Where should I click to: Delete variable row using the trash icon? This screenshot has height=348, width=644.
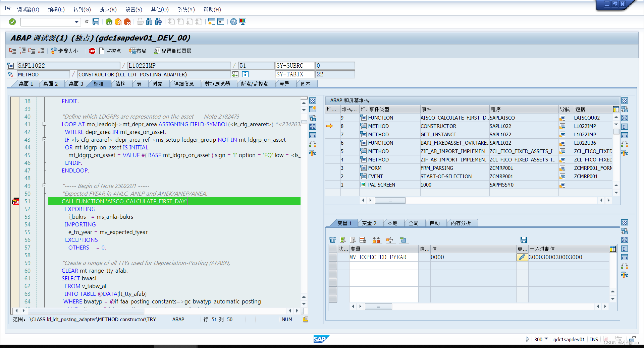pos(333,240)
